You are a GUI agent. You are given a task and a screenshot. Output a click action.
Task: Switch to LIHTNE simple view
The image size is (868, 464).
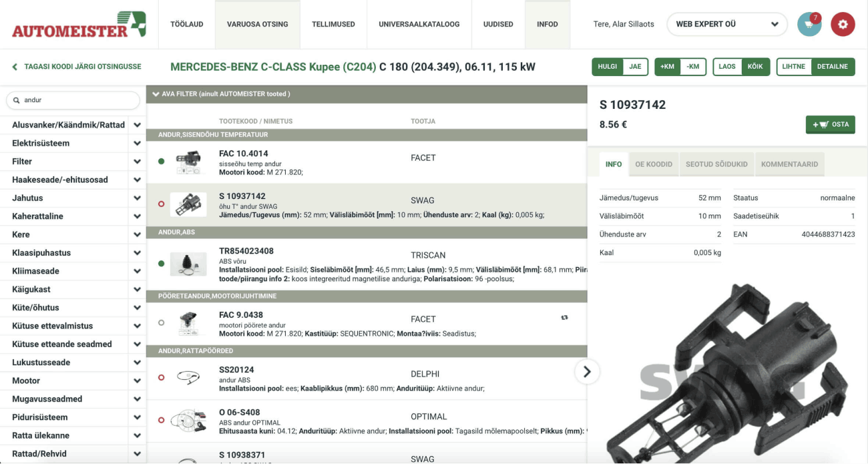click(x=794, y=67)
